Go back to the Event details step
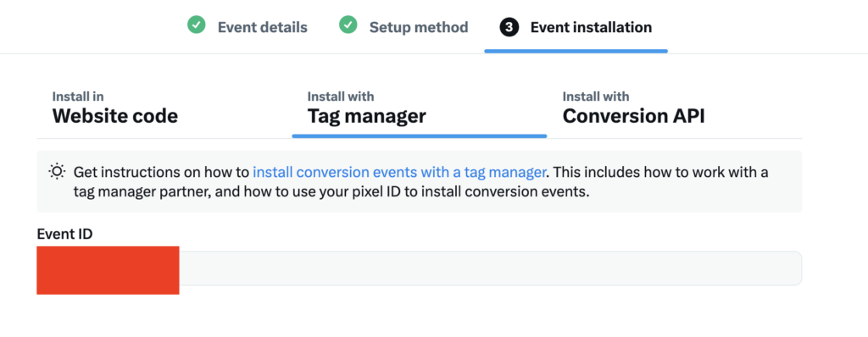Screen dimensions: 868x337 [x=263, y=27]
